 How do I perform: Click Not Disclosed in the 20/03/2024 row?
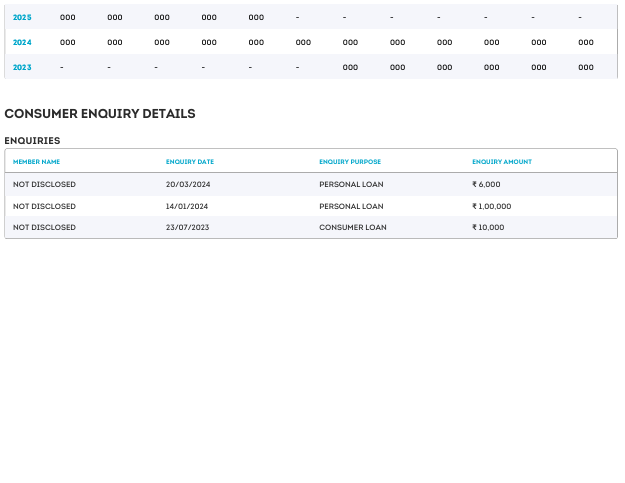(44, 184)
